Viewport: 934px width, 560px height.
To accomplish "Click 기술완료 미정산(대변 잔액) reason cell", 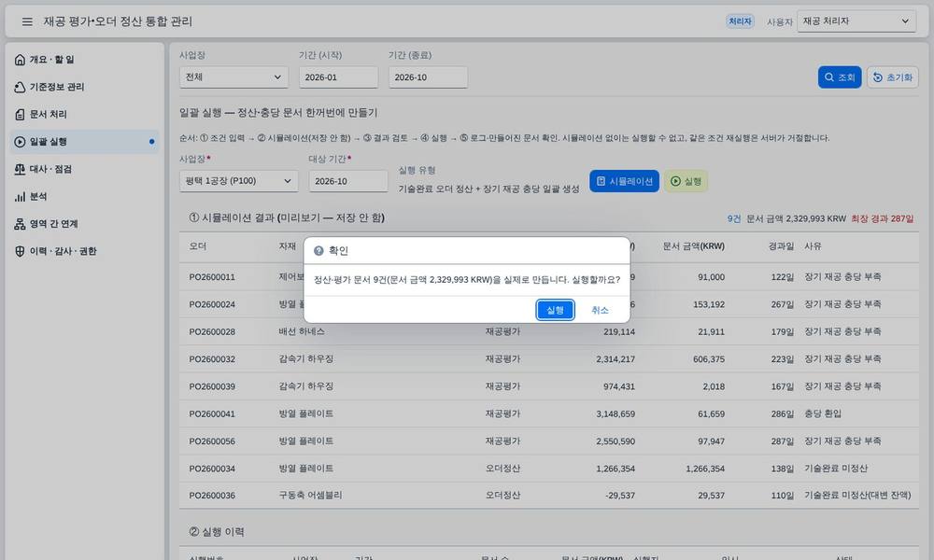I will 857,495.
